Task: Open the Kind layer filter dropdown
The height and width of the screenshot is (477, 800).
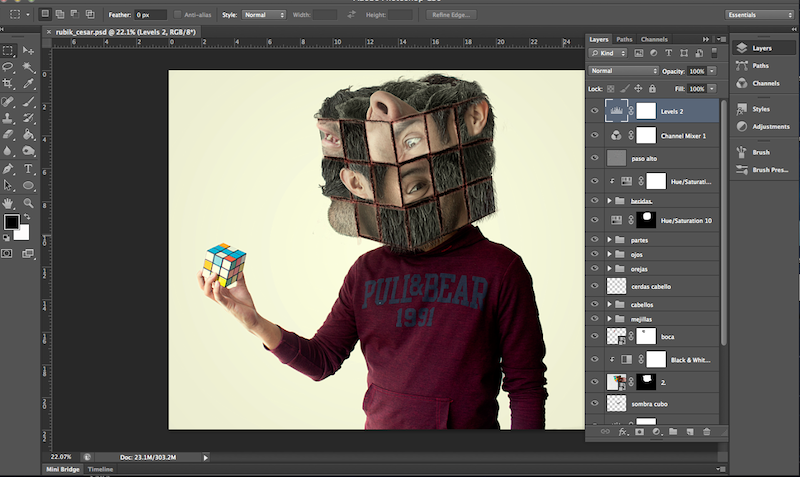Action: tap(608, 53)
